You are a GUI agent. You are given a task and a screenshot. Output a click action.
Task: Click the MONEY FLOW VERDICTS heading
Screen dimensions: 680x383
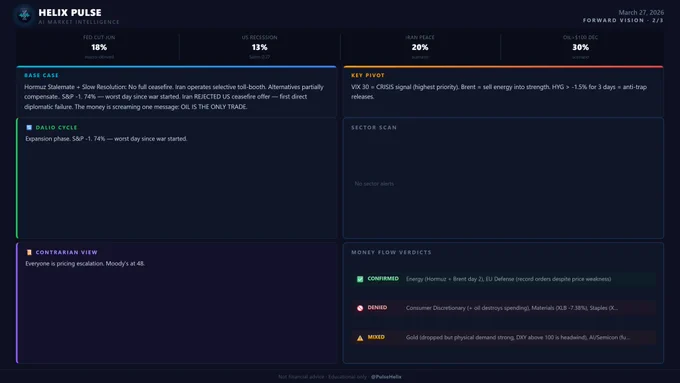pyautogui.click(x=391, y=252)
